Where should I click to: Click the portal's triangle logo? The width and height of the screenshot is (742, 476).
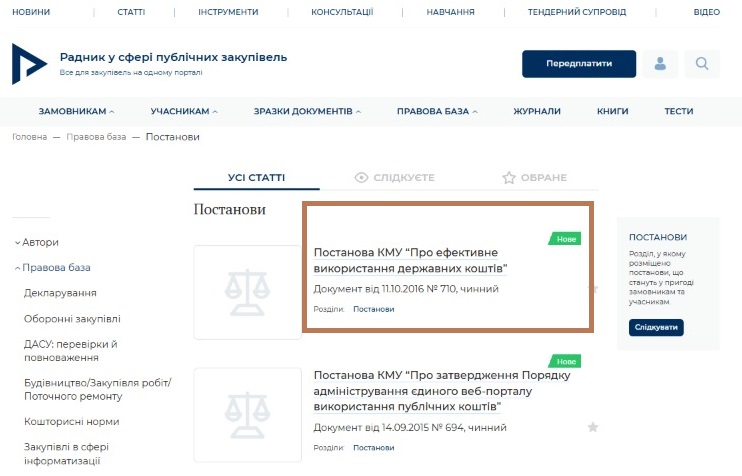[x=29, y=64]
